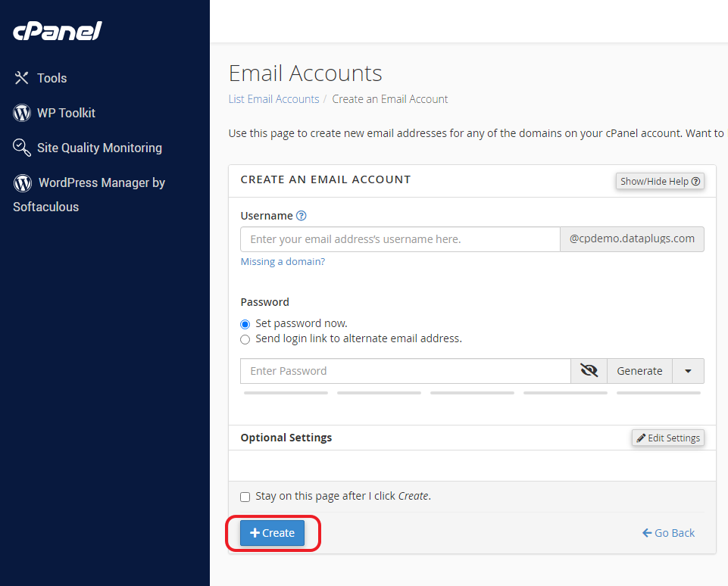
Task: Toggle help text with Show/Hide Help
Action: coord(660,182)
